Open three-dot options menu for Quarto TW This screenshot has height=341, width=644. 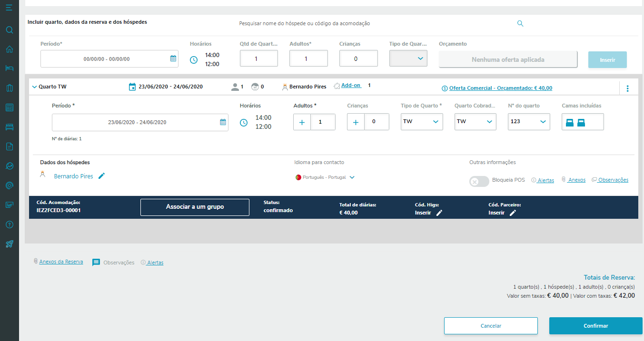pyautogui.click(x=627, y=88)
